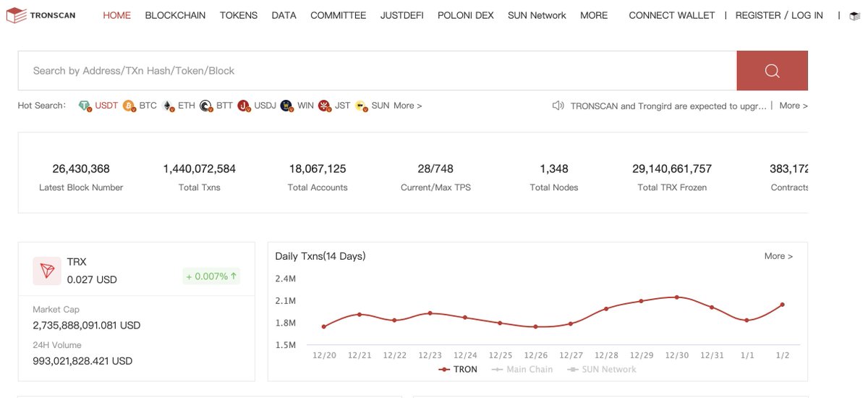
Task: Open the DATA menu
Action: pos(284,15)
